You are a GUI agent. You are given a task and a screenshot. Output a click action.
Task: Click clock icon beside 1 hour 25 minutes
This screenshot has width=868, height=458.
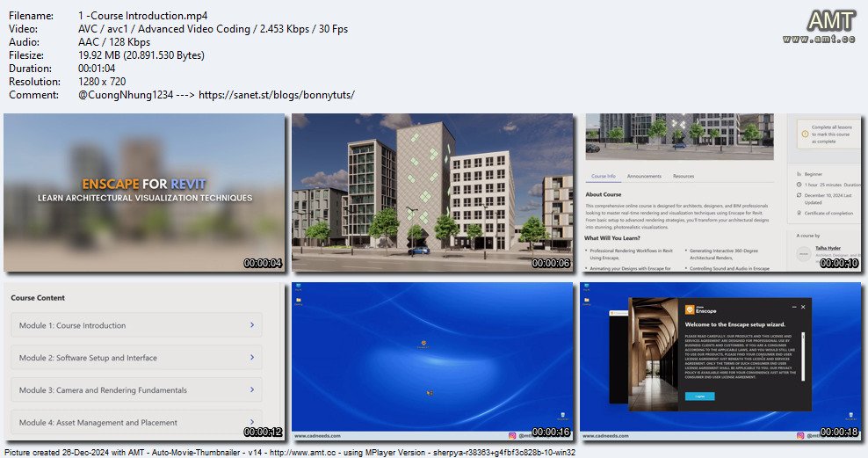pos(799,185)
